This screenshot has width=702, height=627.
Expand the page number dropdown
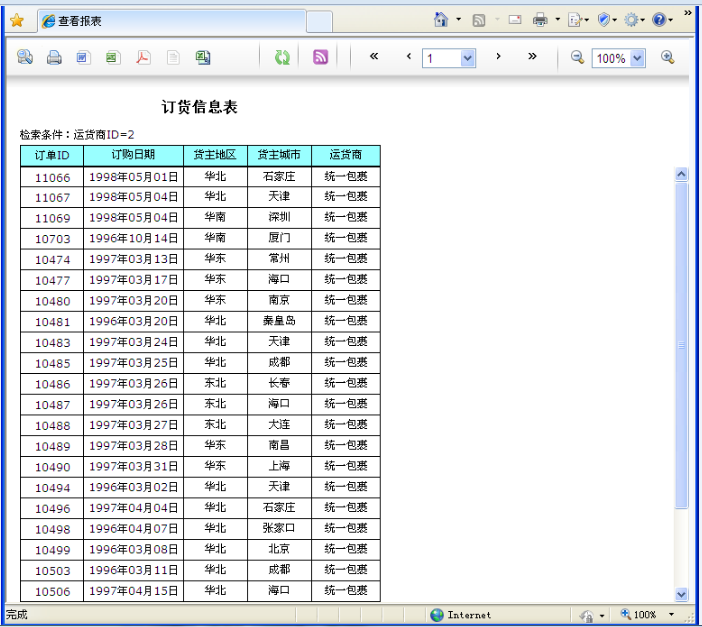coord(467,58)
